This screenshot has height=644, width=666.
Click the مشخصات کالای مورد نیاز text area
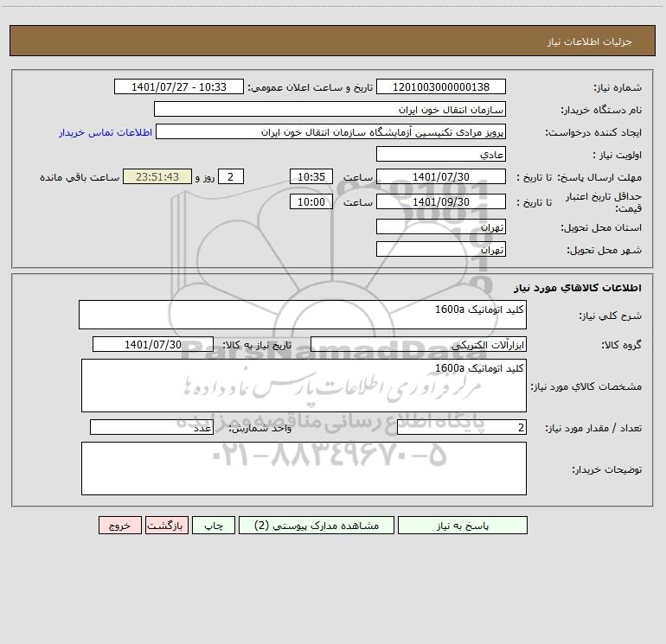pyautogui.click(x=304, y=386)
